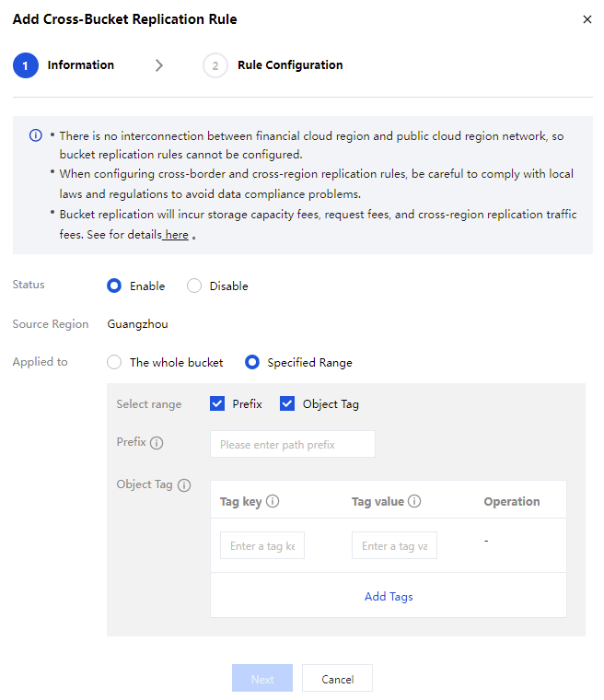Click the step 2 circle icon
This screenshot has height=700, width=604.
click(x=215, y=65)
